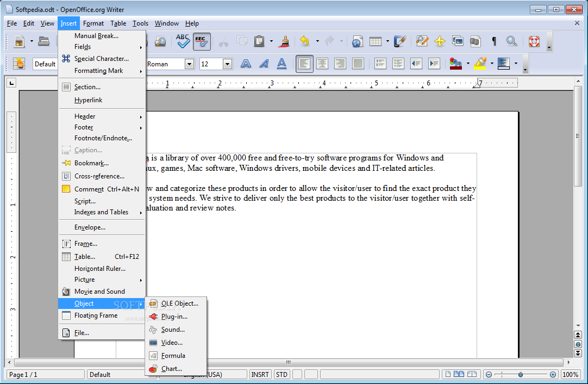Toggle Nonprinting Characters paragraph mark

[494, 41]
